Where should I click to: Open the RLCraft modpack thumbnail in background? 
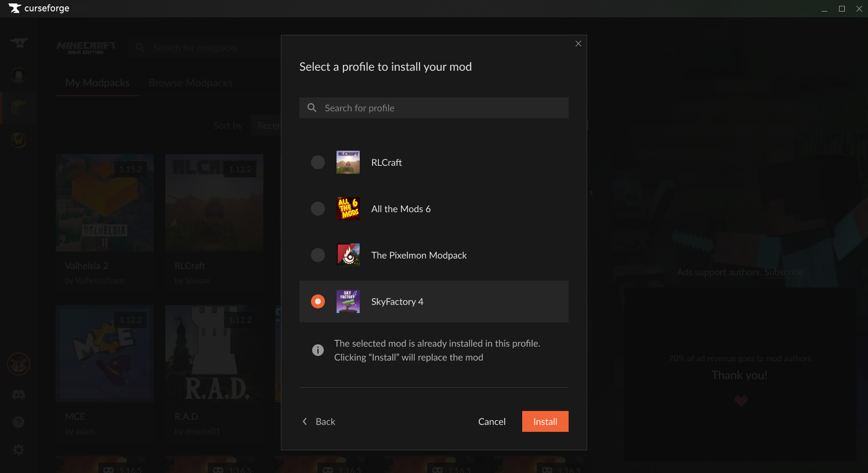(214, 203)
